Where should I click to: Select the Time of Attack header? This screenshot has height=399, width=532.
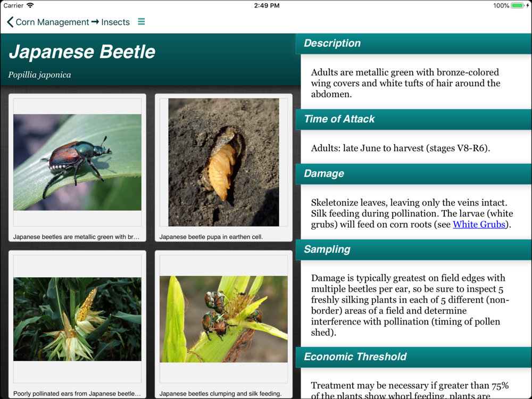(414, 119)
